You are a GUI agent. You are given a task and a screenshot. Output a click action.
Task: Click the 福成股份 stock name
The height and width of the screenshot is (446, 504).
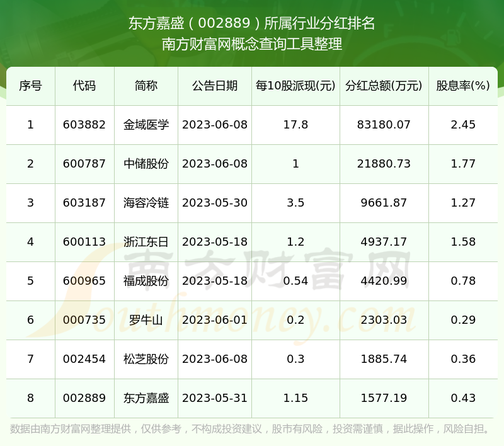(x=146, y=281)
